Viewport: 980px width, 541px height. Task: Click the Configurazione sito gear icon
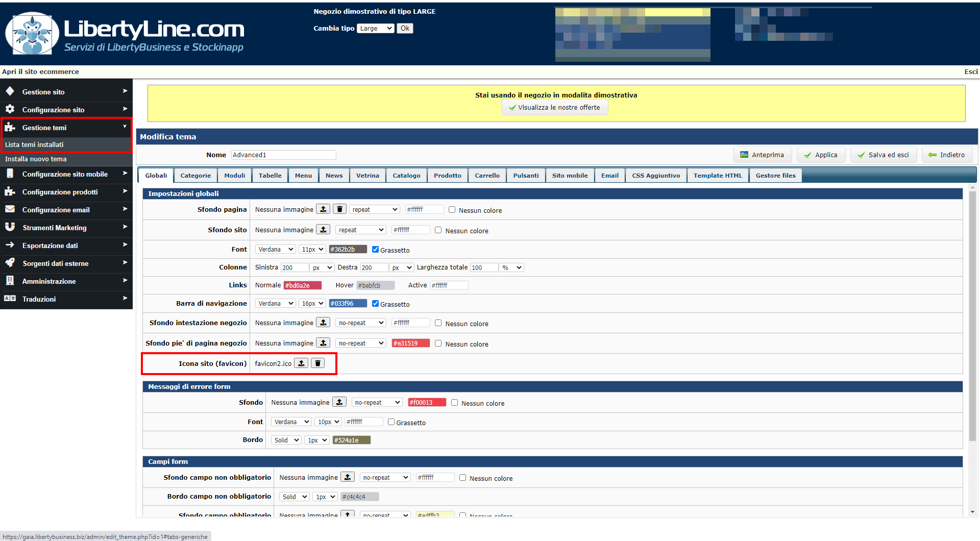pyautogui.click(x=10, y=109)
